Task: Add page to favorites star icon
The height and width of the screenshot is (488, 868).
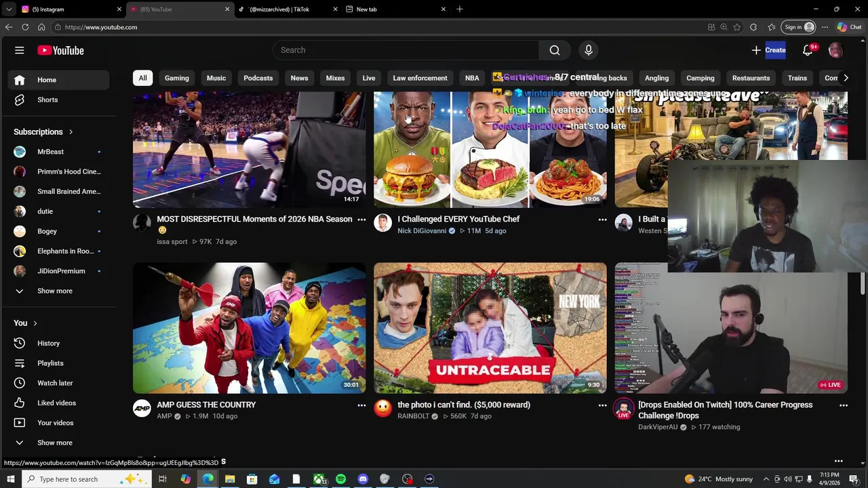Action: pos(737,27)
